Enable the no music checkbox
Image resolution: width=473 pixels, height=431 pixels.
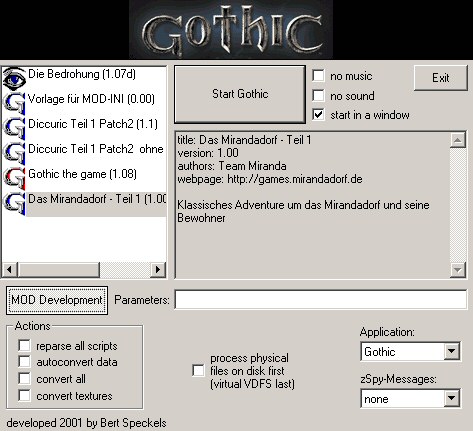[x=318, y=76]
